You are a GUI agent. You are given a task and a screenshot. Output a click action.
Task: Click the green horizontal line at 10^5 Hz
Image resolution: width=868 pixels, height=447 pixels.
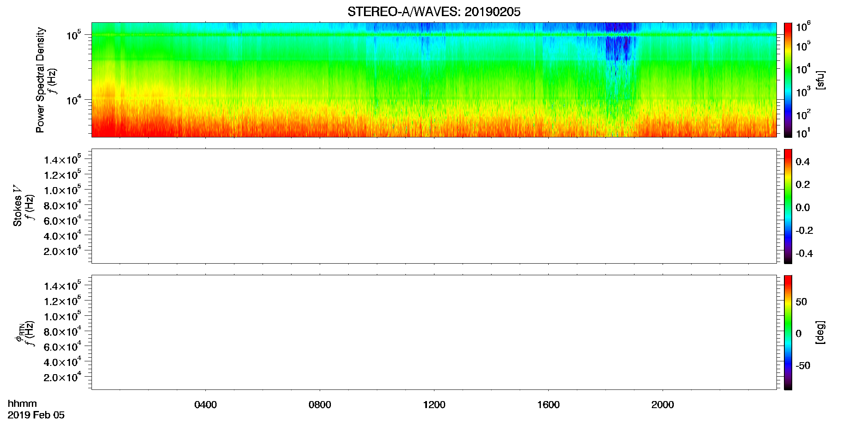434,35
